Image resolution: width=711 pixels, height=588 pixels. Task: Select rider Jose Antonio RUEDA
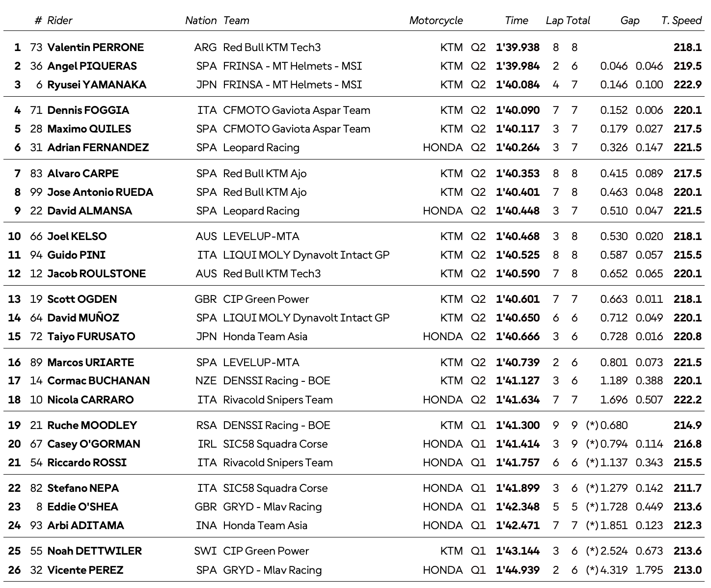(100, 192)
